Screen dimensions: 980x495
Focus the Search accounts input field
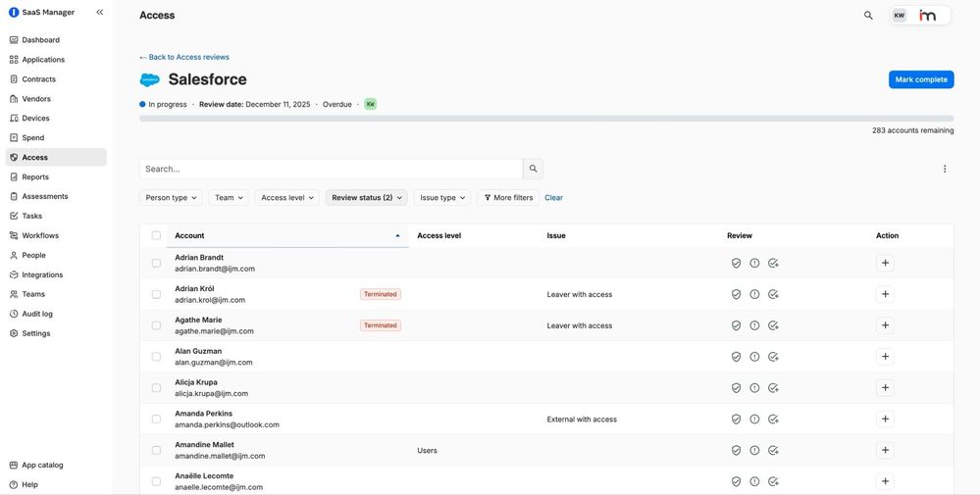click(331, 169)
